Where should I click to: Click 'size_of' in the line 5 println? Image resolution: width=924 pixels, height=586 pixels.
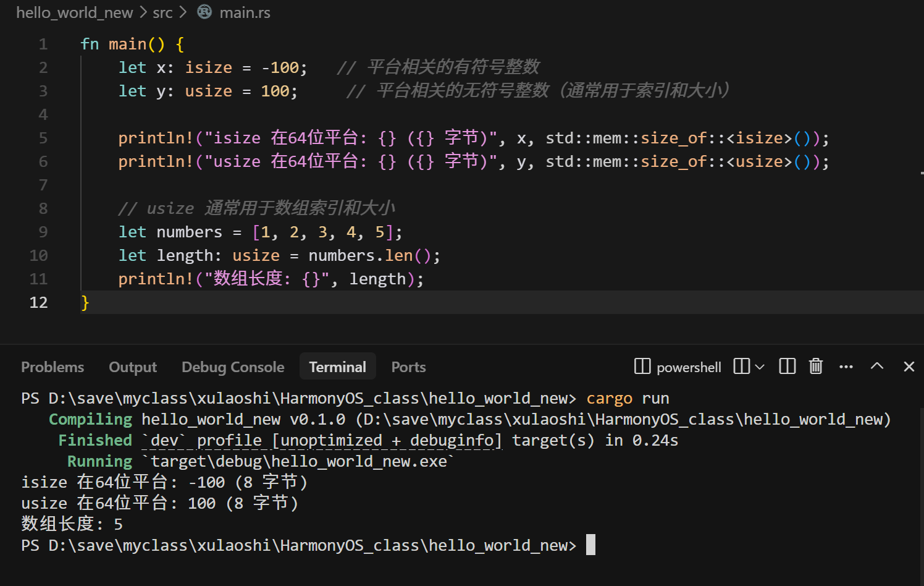673,138
